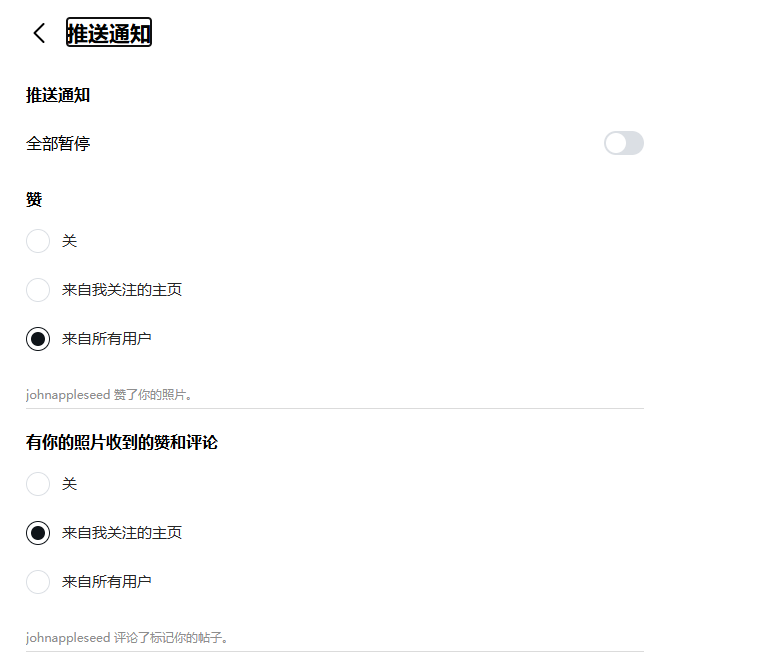
Task: Click 来自我关注的主页 label text in photo comments section
Action: [122, 533]
